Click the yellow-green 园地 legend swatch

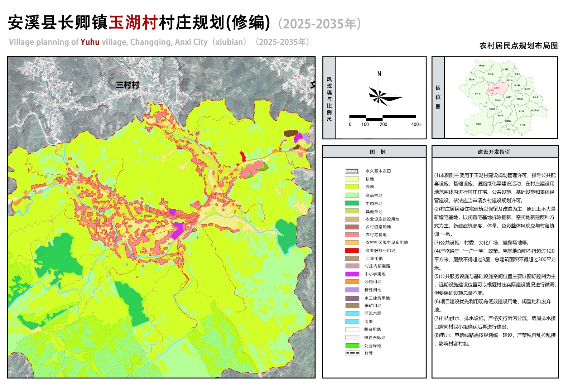[352, 187]
